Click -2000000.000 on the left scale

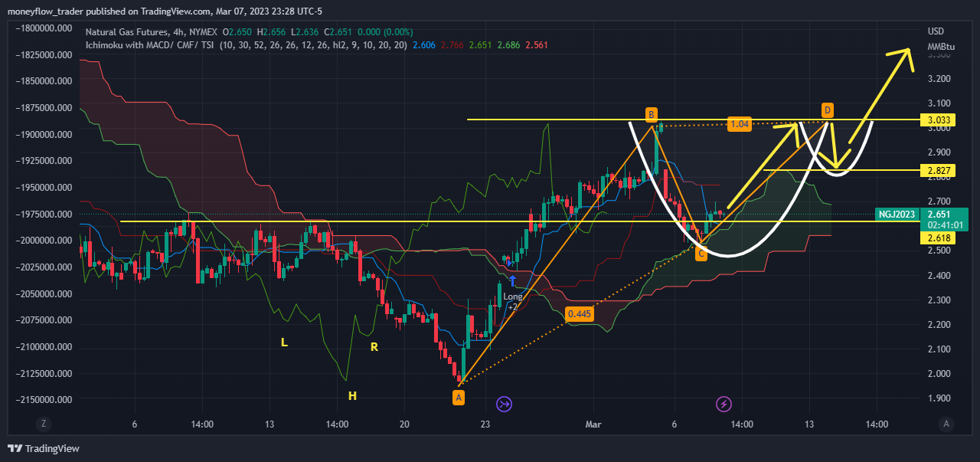click(x=44, y=241)
